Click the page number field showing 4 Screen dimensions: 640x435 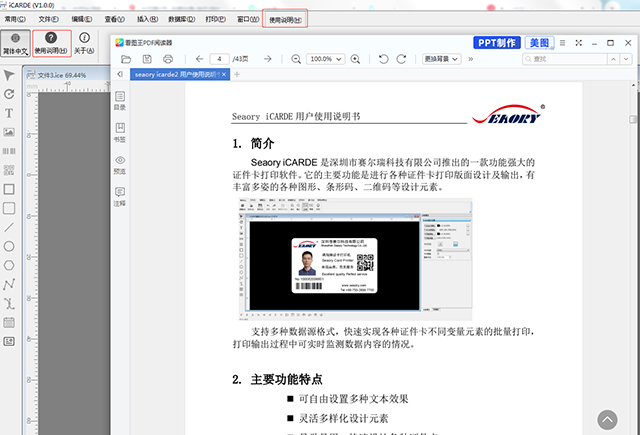point(219,59)
